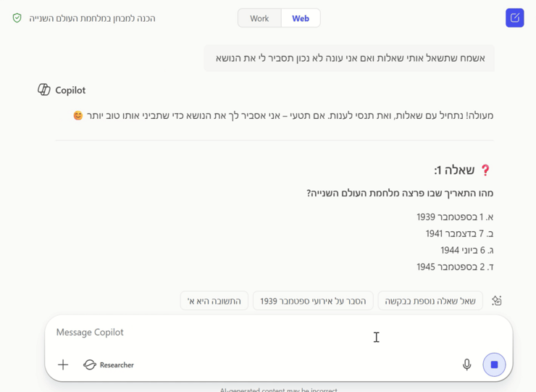Image resolution: width=536 pixels, height=392 pixels.
Task: Click the question 'מהו התאריך שבו פרצה'
Action: coord(400,193)
